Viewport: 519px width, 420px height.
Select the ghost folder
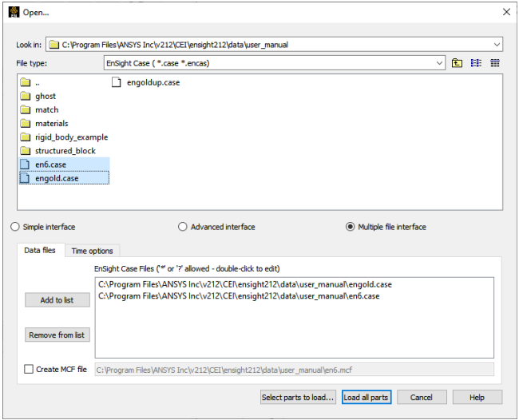point(38,96)
